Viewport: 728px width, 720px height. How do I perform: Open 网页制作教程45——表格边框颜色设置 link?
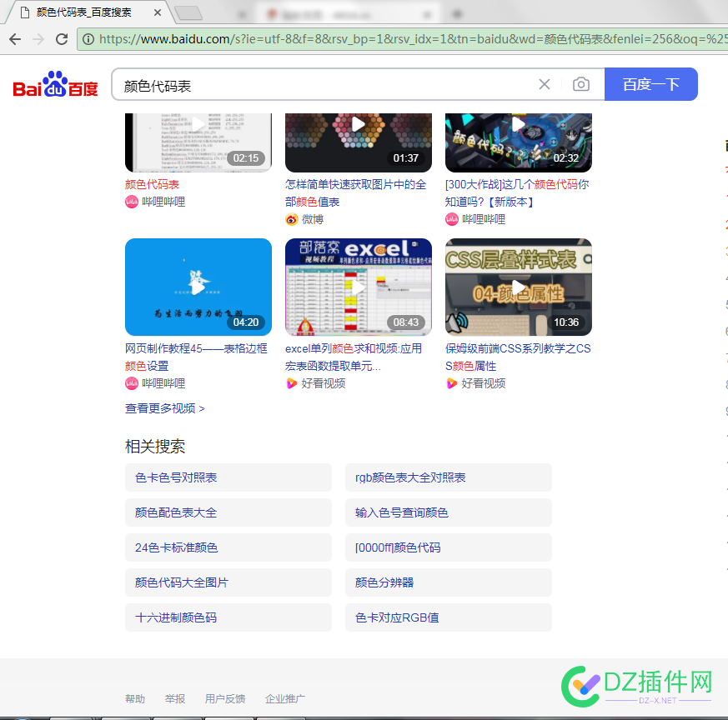pyautogui.click(x=196, y=357)
